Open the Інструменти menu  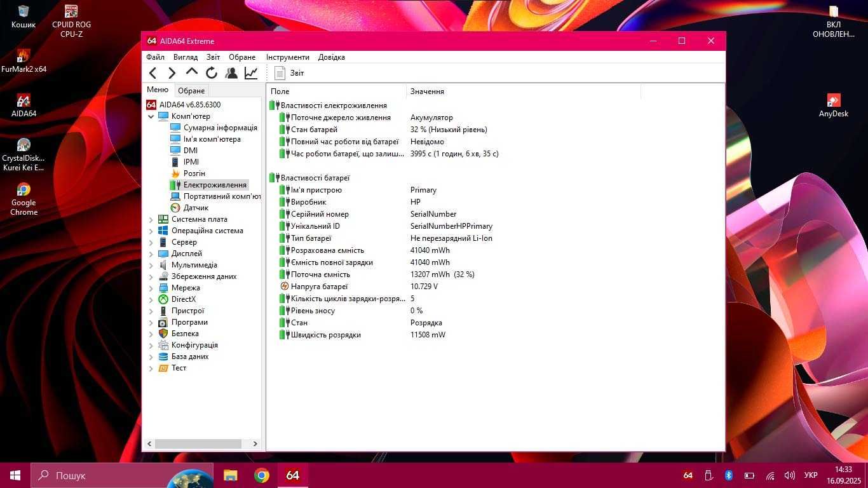click(x=288, y=57)
